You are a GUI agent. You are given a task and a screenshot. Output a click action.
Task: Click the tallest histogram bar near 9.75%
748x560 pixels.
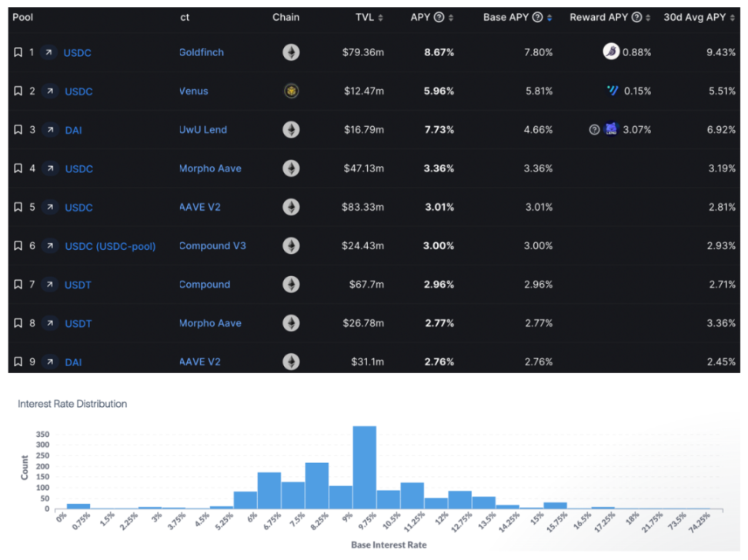click(x=365, y=467)
